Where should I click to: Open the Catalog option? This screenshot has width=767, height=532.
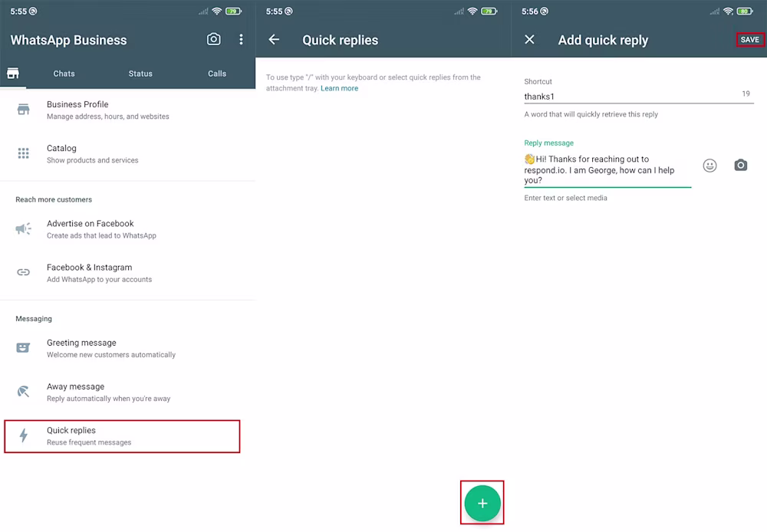(x=127, y=153)
